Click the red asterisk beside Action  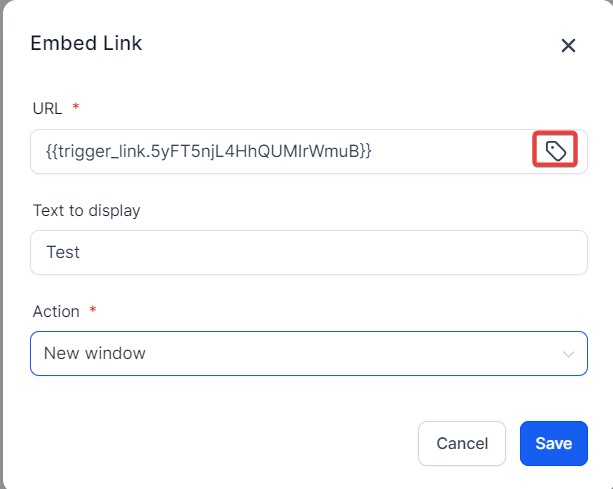click(x=93, y=311)
